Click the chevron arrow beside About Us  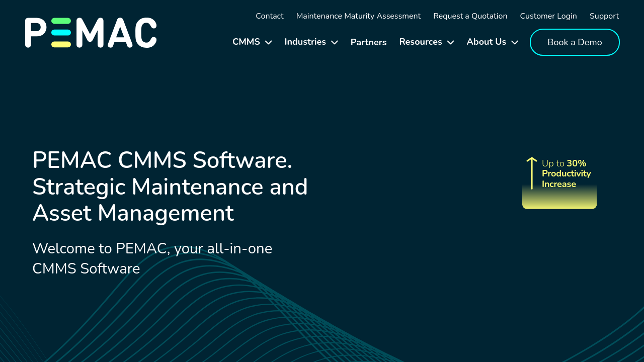coord(515,42)
